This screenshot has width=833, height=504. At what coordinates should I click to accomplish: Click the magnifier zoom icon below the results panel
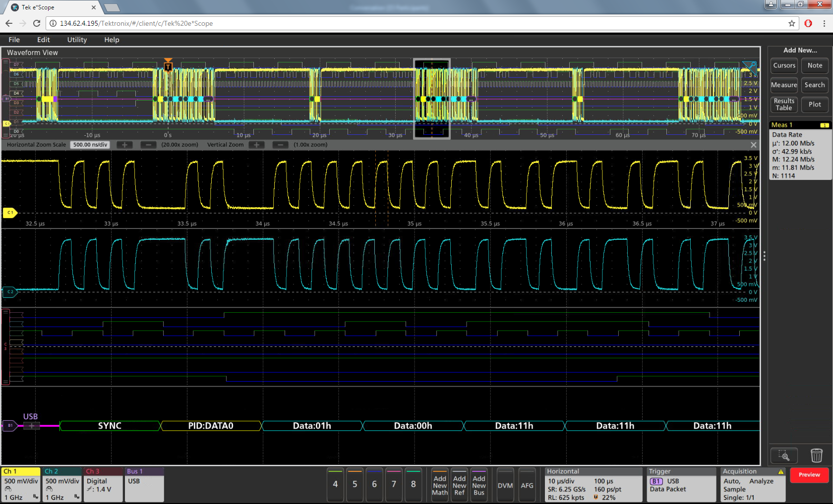pyautogui.click(x=783, y=455)
